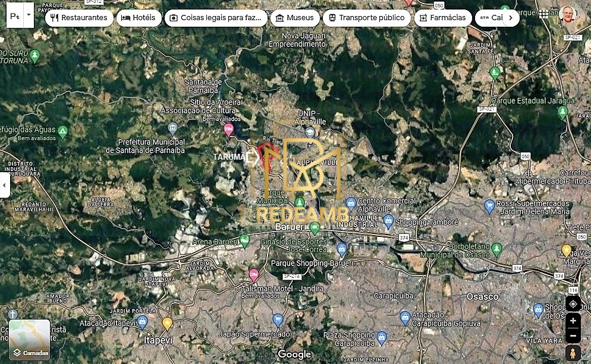Open Rossi Supermercados cart pin
591x364 pixels.
point(489,206)
